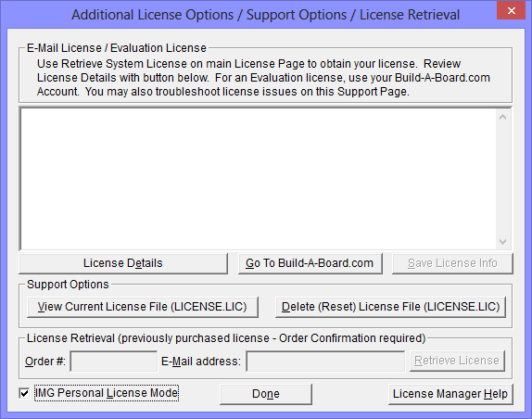Click the scrollbar up arrow in license text box

point(503,117)
